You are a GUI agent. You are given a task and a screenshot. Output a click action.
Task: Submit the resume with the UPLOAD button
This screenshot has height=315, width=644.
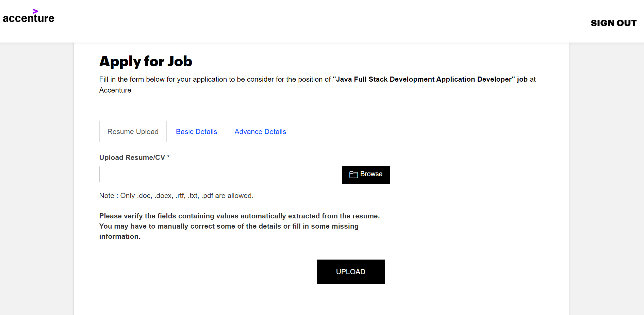click(351, 272)
